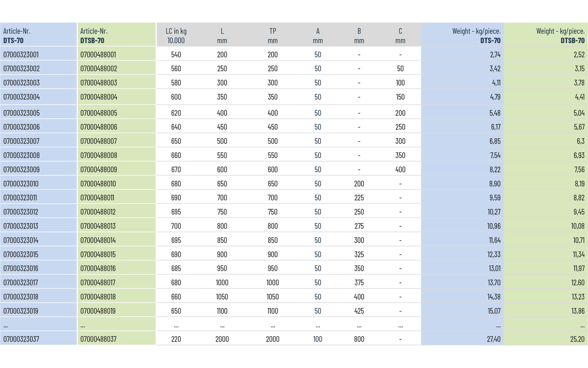Click article number 07000323001

point(21,55)
